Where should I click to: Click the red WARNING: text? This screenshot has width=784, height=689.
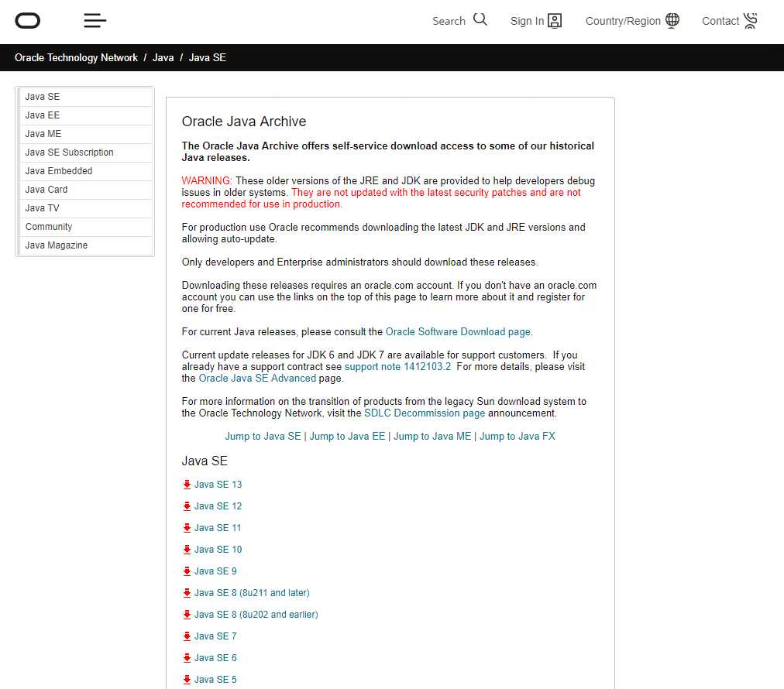point(207,181)
